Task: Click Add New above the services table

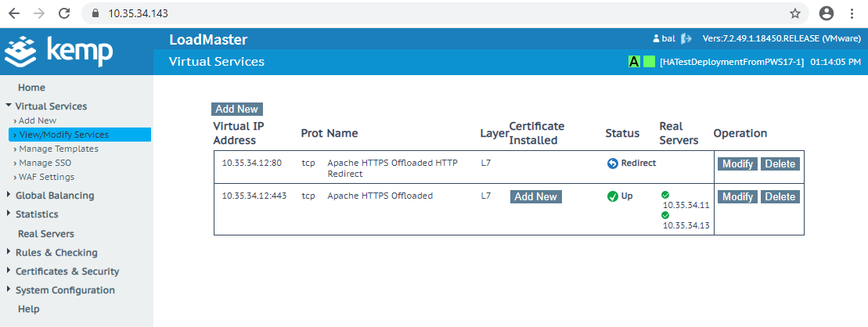Action: point(237,109)
